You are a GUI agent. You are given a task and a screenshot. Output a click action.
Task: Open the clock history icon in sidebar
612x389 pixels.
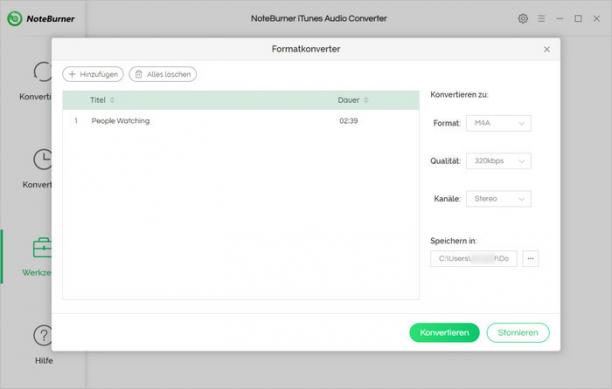coord(43,159)
